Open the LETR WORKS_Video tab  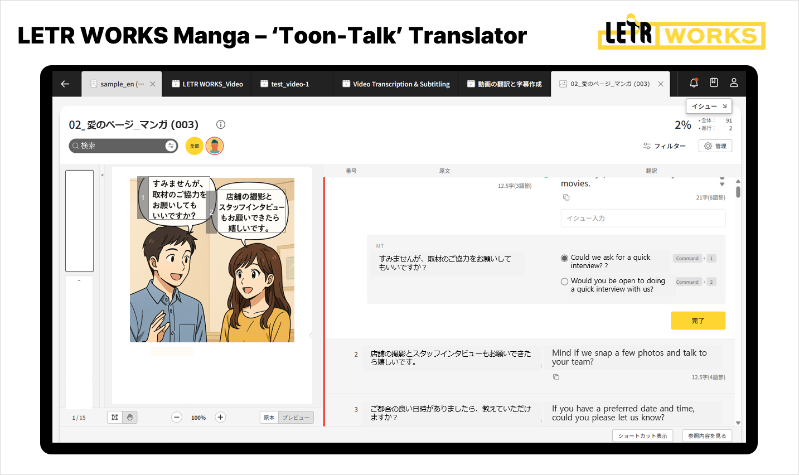point(207,84)
